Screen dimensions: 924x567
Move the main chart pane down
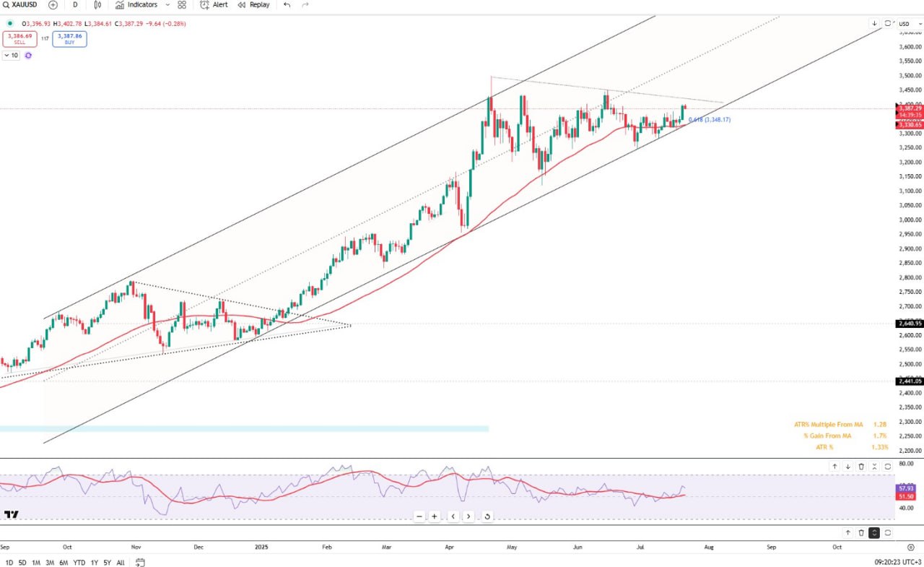point(874,23)
